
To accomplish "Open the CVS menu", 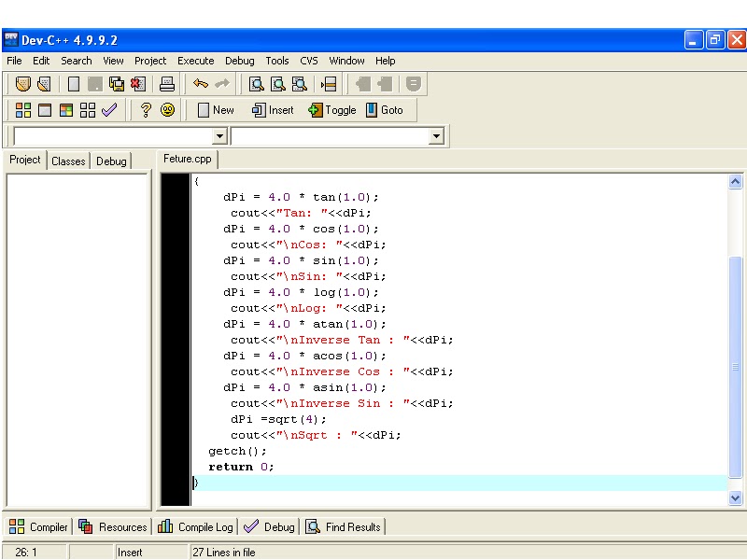I will tap(309, 61).
